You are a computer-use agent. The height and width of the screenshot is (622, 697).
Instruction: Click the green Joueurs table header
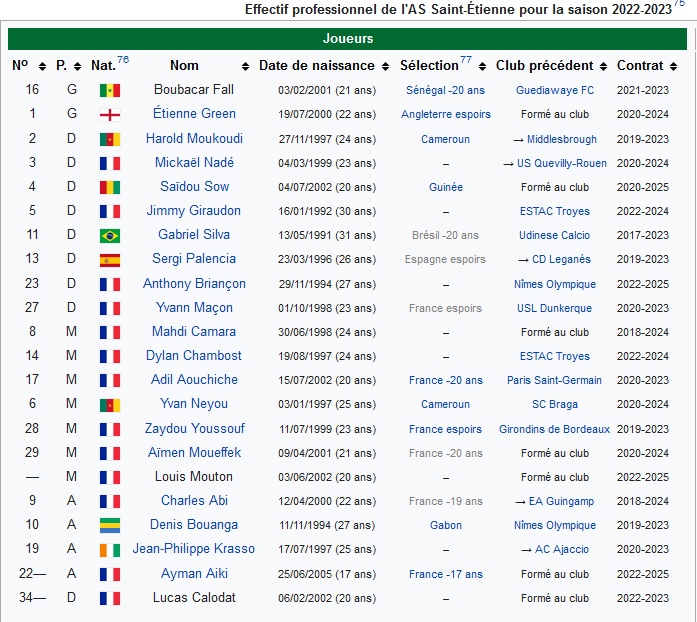point(348,39)
